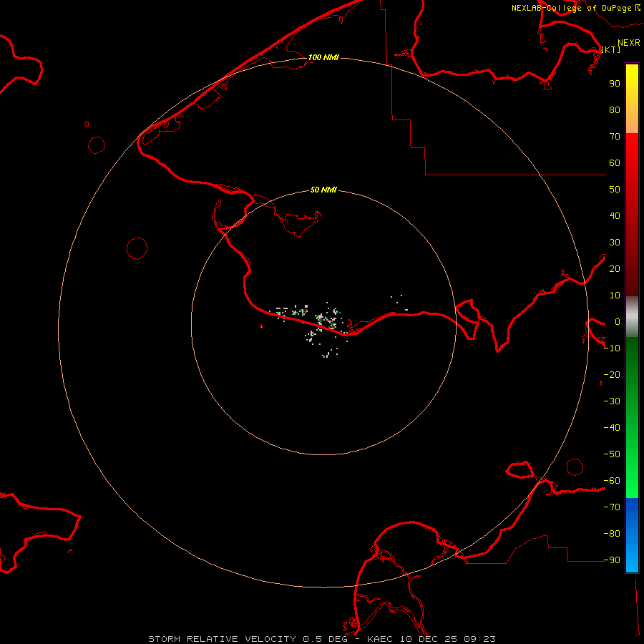The image size is (644, 644).
Task: Select the -30 value on velocity scale
Action: tap(612, 401)
